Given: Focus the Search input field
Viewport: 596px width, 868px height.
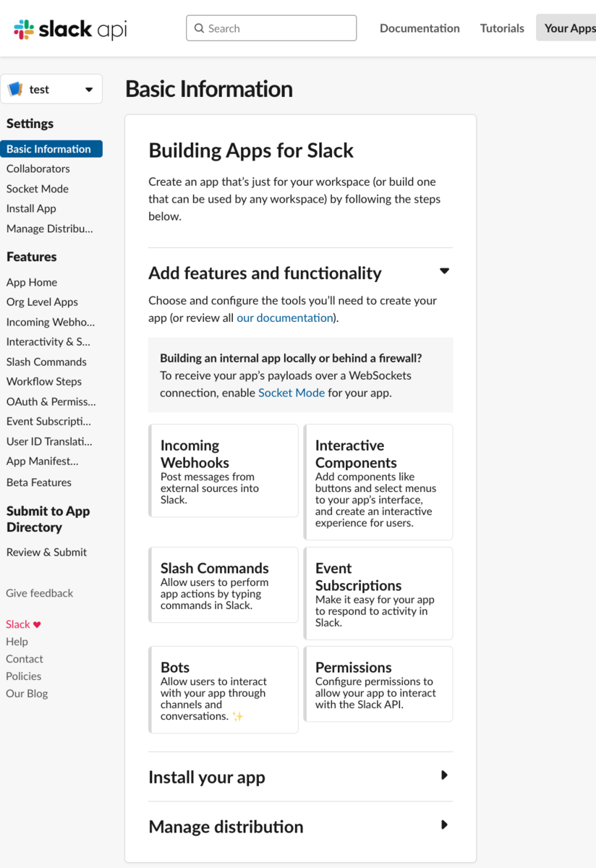Looking at the screenshot, I should pos(271,28).
